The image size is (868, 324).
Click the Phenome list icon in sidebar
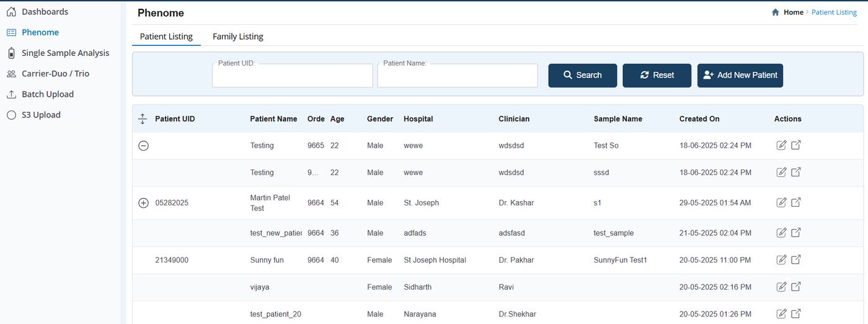click(11, 32)
